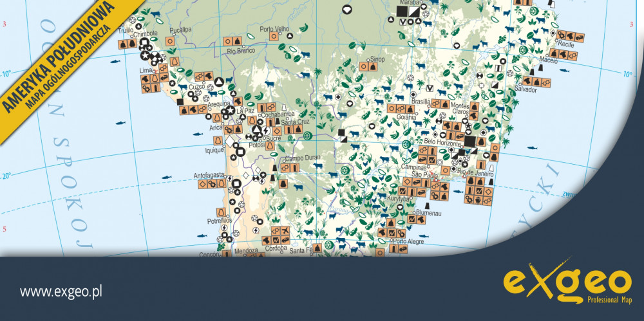
Task: Click the Marabá city label
Action: click(x=409, y=2)
